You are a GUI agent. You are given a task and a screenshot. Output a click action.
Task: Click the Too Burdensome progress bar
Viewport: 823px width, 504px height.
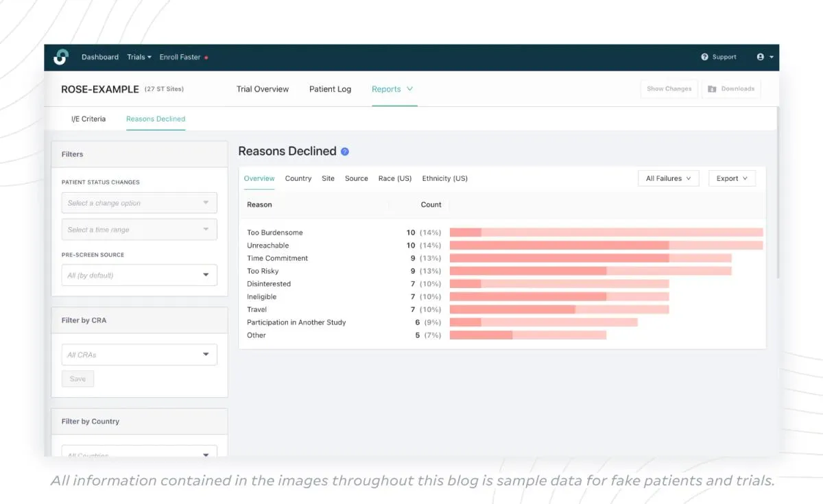[x=608, y=232]
